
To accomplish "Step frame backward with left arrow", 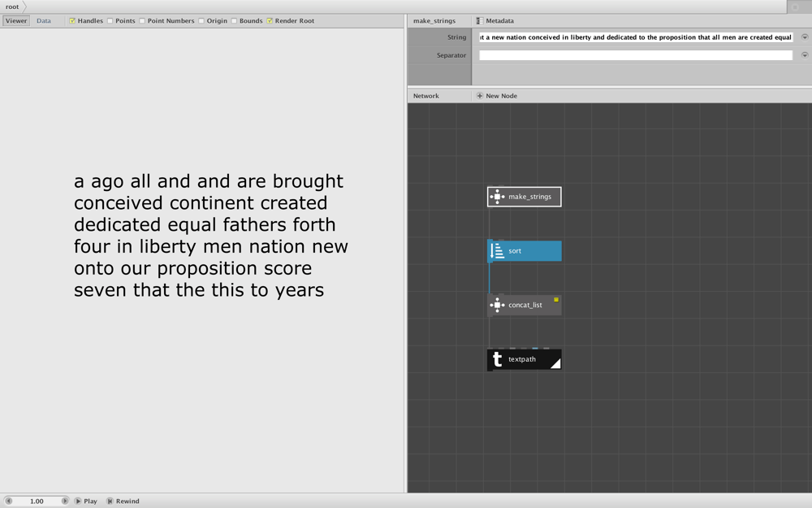I will [8, 501].
